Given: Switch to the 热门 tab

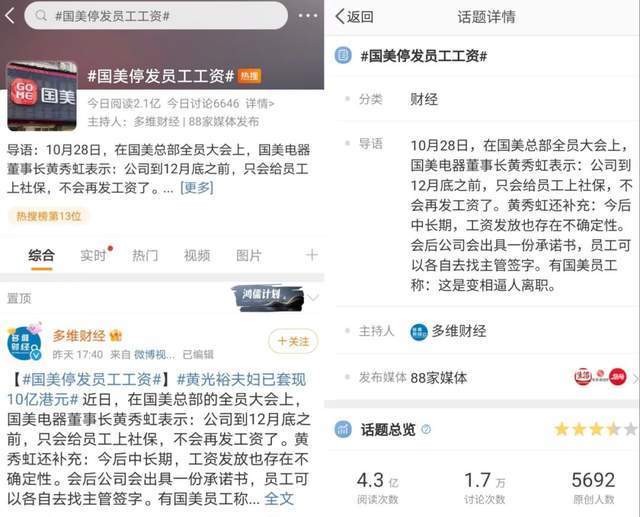Looking at the screenshot, I should (145, 255).
